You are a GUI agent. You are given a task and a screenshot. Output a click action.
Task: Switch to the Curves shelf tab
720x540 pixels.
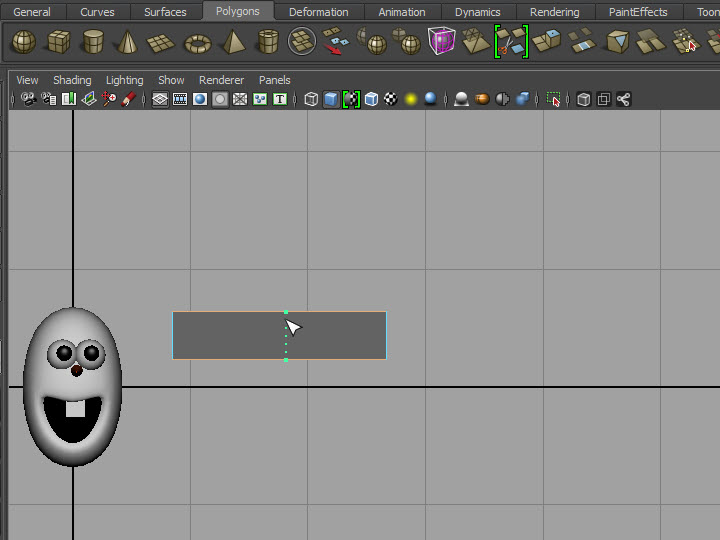click(97, 12)
